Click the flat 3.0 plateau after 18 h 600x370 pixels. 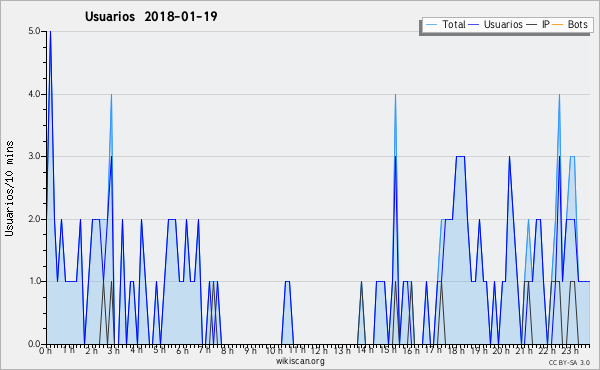460,156
